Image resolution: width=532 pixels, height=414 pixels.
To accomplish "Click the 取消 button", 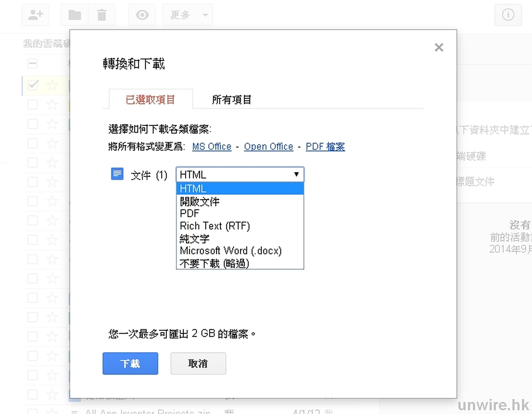I will pyautogui.click(x=198, y=364).
